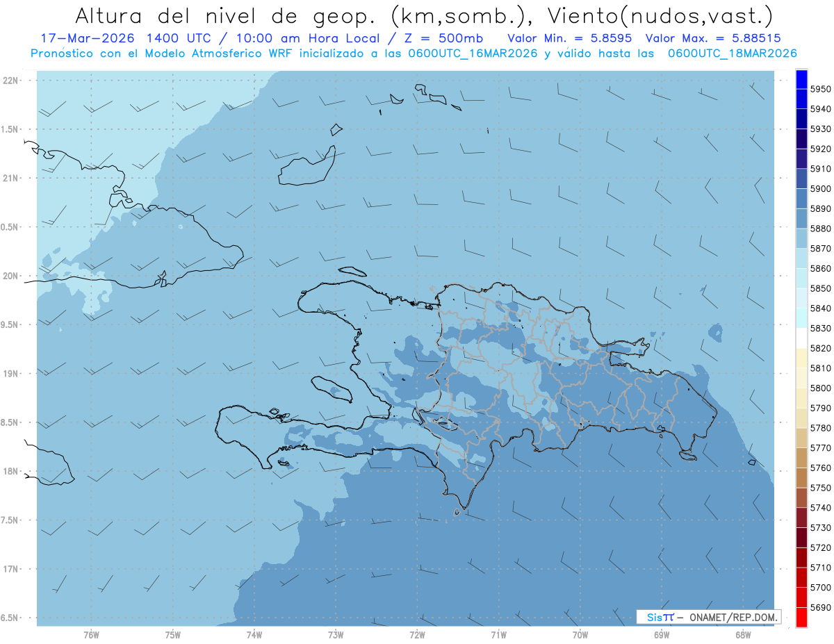This screenshot has width=834, height=644.
Task: Click the '70W' longitude label
Action: pyautogui.click(x=580, y=635)
